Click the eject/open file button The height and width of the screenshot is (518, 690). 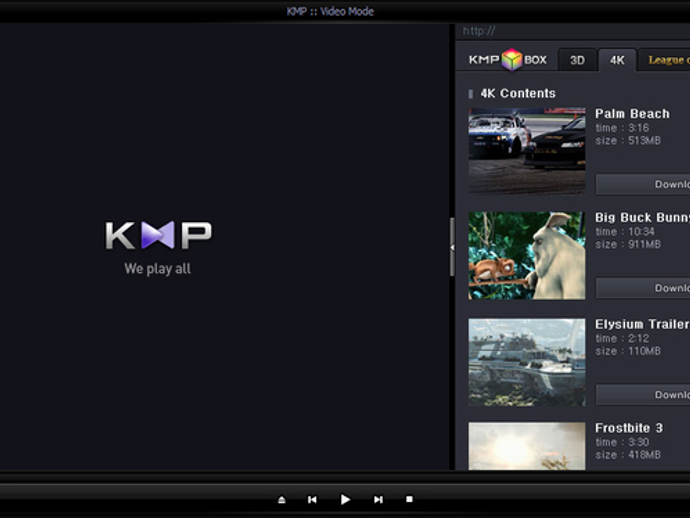coord(282,500)
